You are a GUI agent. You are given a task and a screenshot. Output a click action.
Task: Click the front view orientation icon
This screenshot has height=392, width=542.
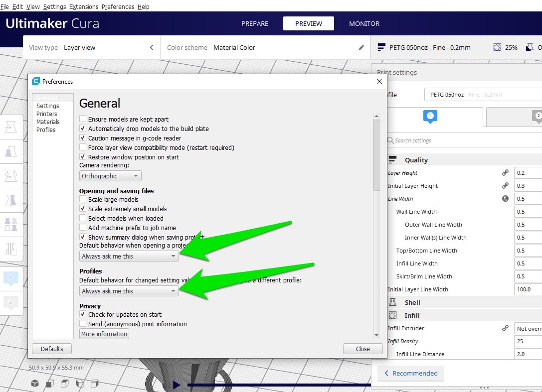(48, 384)
